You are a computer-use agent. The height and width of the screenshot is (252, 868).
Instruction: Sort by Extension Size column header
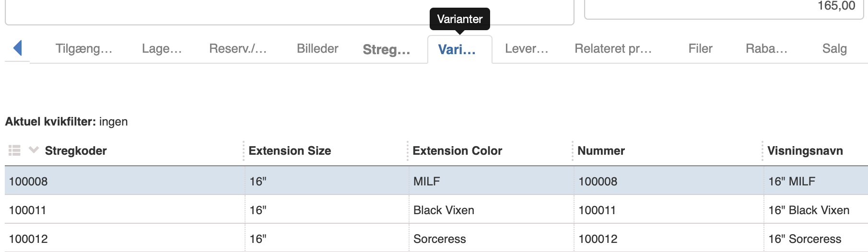290,150
